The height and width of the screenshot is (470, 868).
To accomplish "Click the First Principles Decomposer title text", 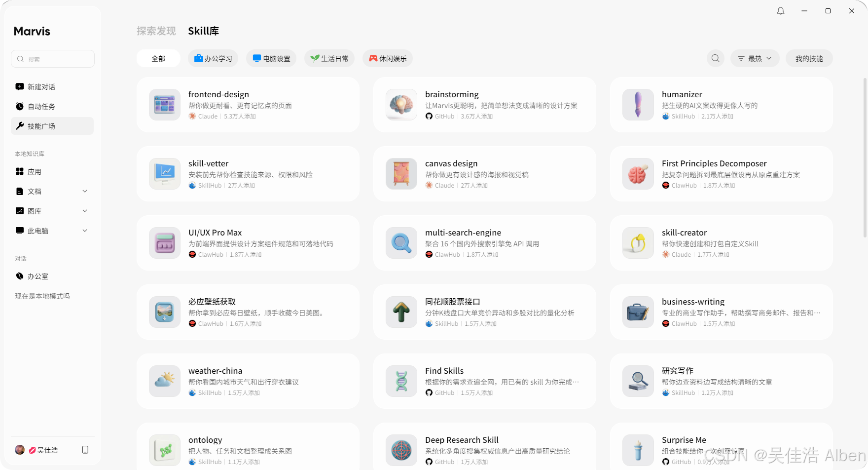I will [714, 163].
